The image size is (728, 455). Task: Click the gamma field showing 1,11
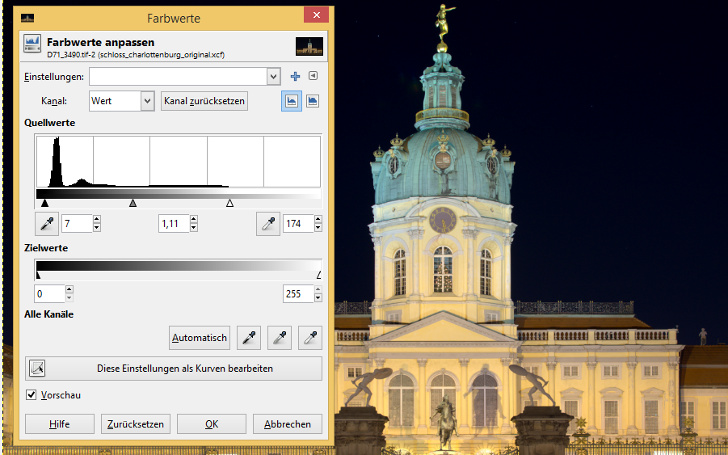174,224
